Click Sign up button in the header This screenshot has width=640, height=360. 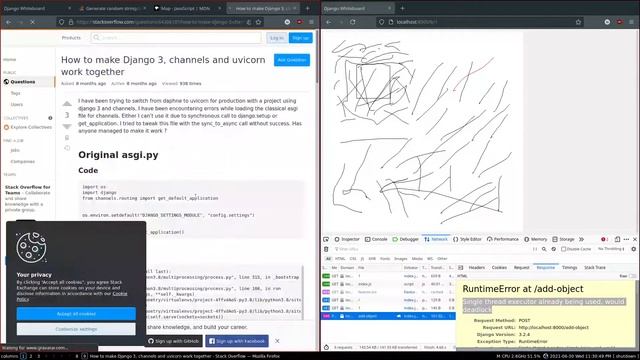(x=300, y=38)
